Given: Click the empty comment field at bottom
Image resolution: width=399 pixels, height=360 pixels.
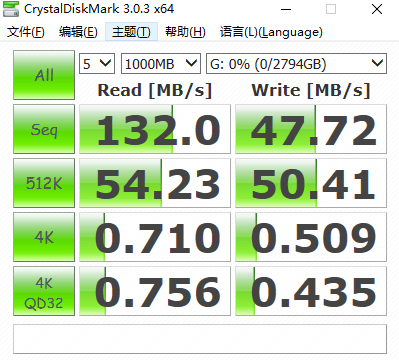Looking at the screenshot, I should tap(200, 339).
